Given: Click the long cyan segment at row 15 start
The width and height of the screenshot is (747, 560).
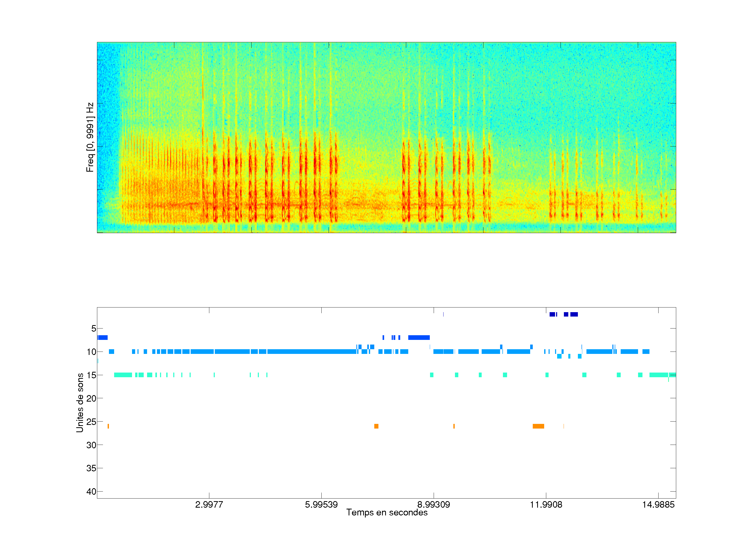Looking at the screenshot, I should [x=123, y=375].
